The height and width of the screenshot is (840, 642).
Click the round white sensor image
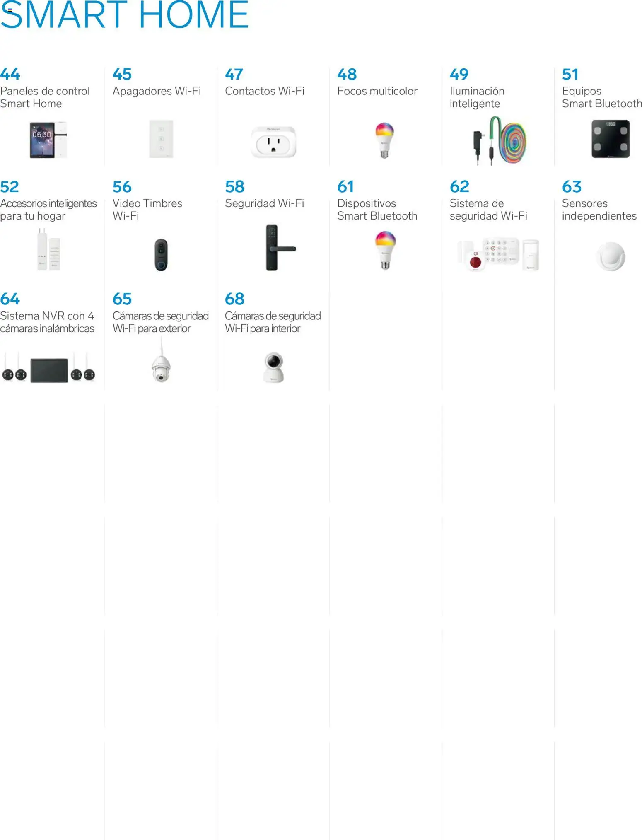click(x=611, y=256)
